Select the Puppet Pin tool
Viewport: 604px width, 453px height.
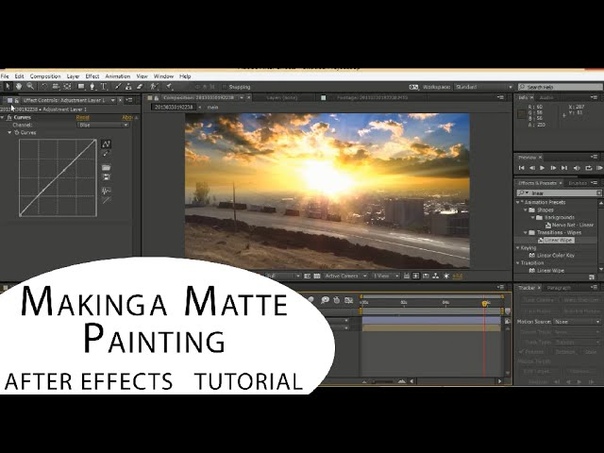point(169,87)
